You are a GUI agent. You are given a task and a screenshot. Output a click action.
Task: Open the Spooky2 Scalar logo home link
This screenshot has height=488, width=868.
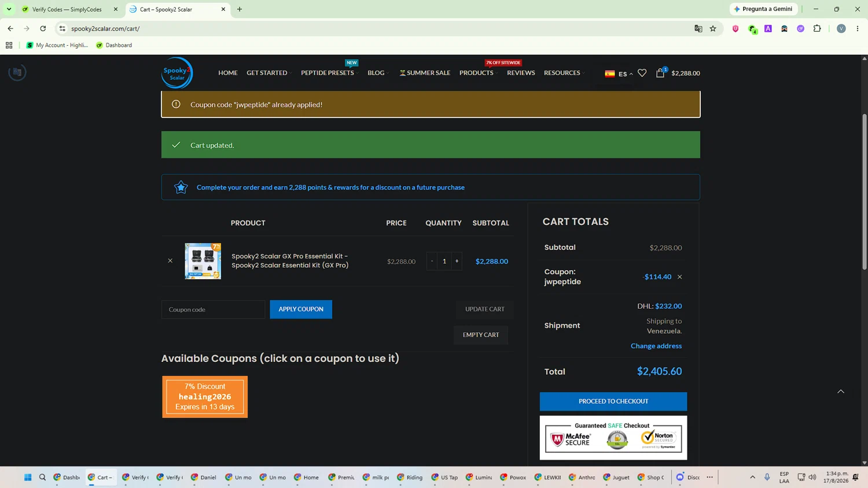(177, 73)
